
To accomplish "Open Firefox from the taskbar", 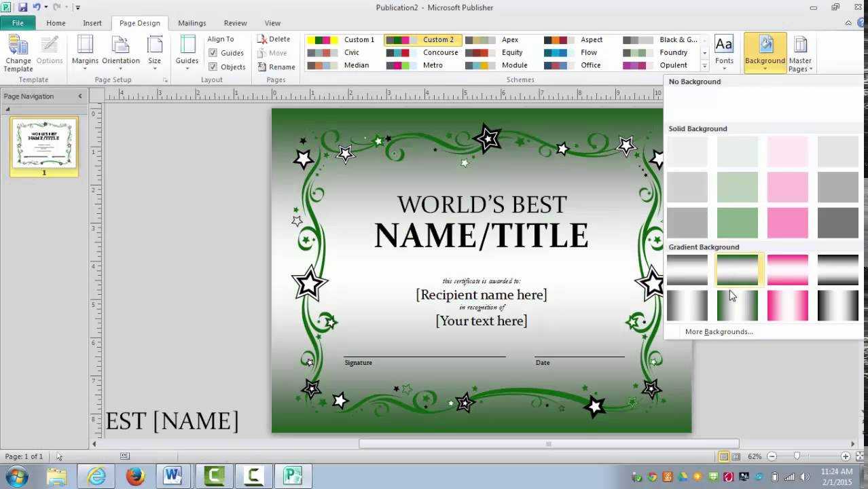I will pyautogui.click(x=135, y=476).
